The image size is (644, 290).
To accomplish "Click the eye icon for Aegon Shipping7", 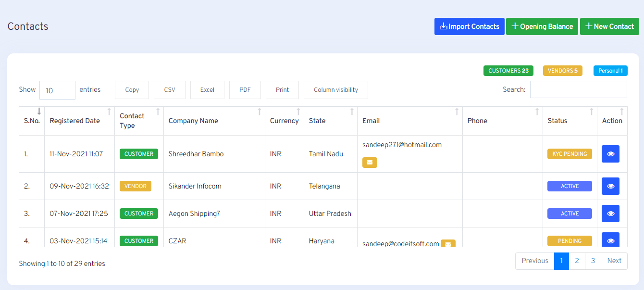I will [610, 214].
